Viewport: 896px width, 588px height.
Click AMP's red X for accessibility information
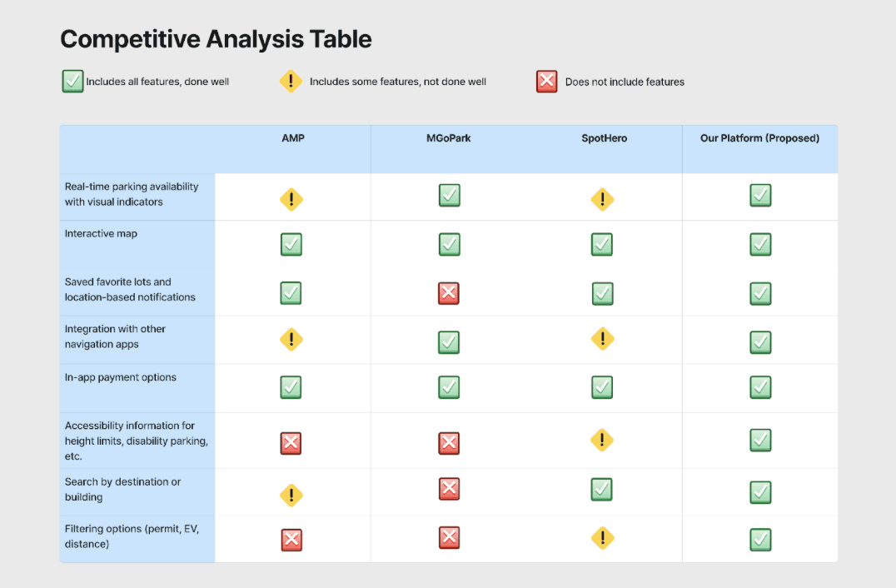coord(291,443)
